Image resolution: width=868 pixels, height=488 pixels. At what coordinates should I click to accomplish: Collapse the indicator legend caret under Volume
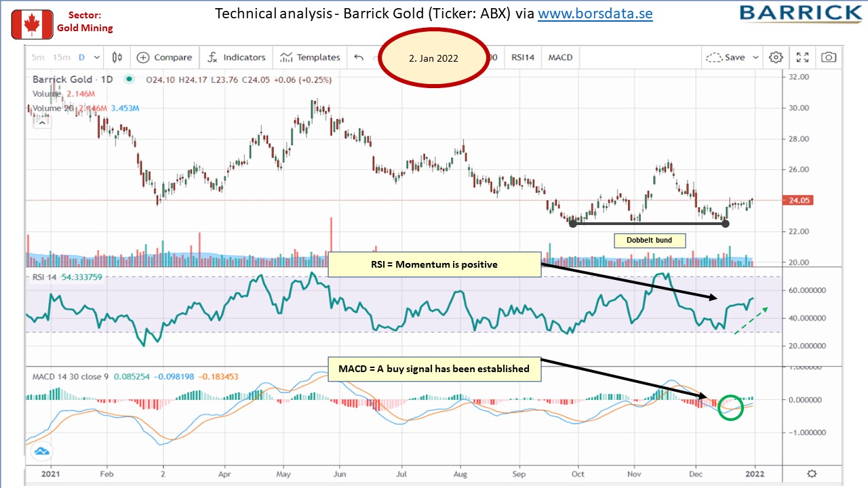[x=42, y=122]
